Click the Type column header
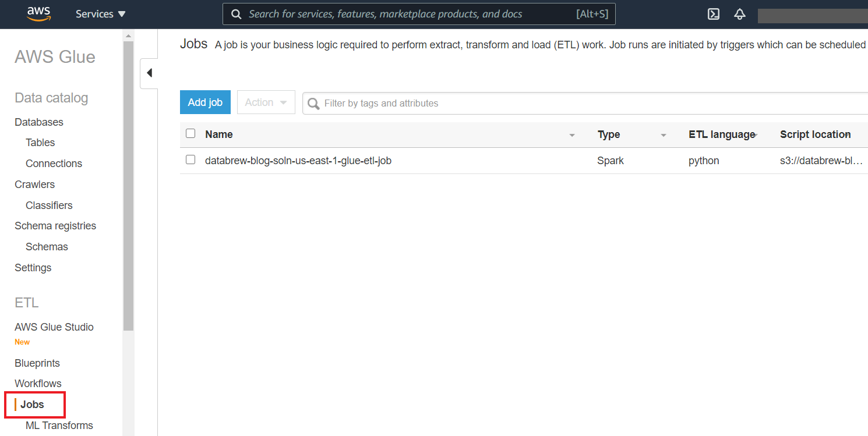This screenshot has height=436, width=868. click(609, 134)
